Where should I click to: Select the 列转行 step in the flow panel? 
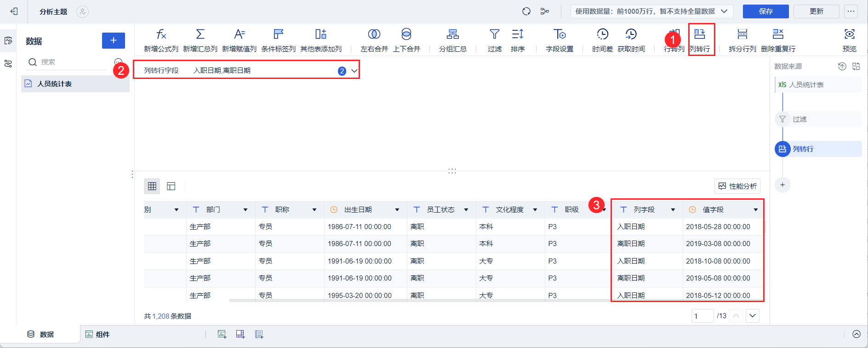(x=818, y=149)
